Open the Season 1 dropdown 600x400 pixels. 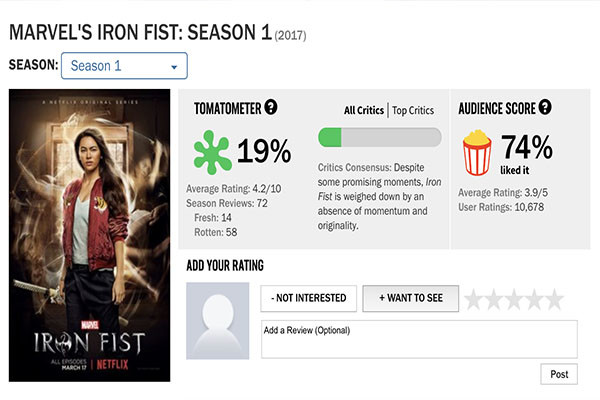124,66
